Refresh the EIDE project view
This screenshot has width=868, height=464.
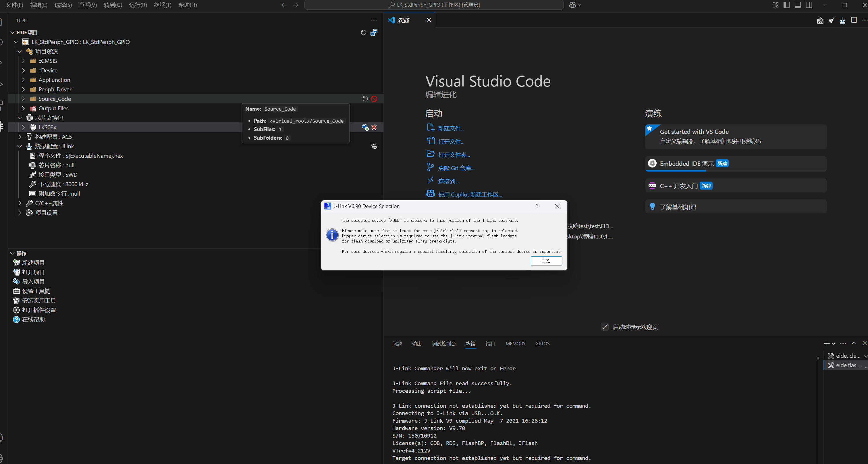pyautogui.click(x=363, y=32)
